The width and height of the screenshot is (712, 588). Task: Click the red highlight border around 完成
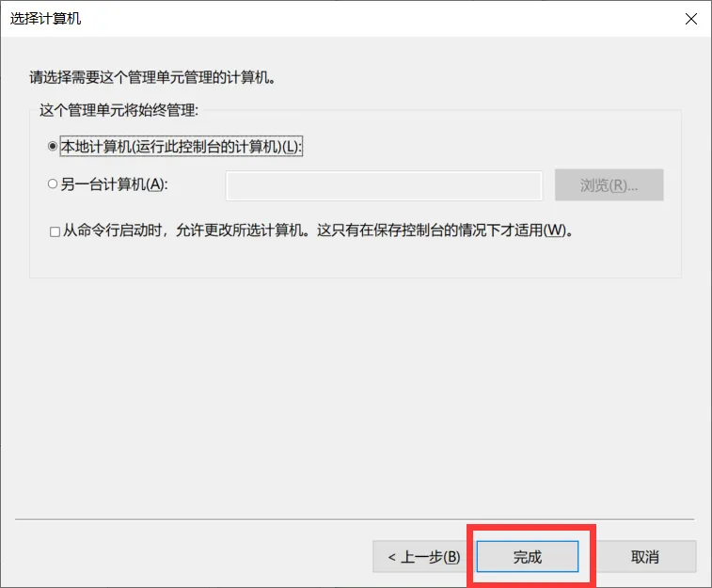pyautogui.click(x=530, y=528)
